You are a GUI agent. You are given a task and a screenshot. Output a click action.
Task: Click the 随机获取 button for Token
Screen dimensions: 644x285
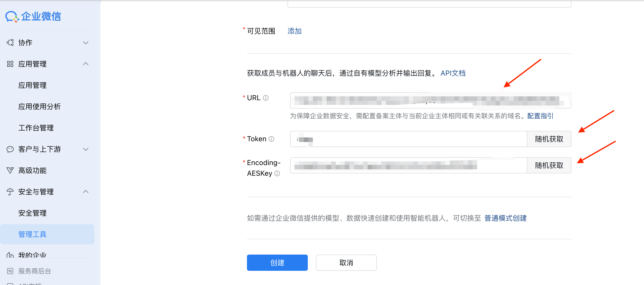pos(549,139)
